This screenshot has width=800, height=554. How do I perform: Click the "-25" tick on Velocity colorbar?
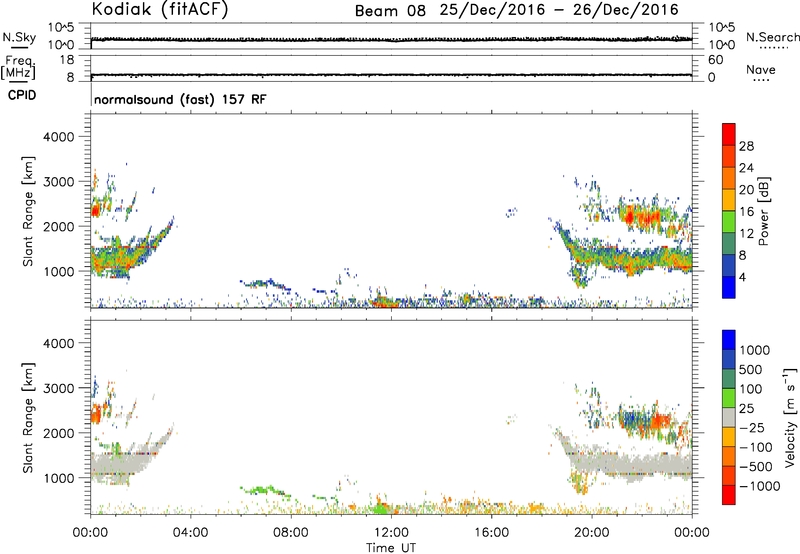click(x=752, y=427)
